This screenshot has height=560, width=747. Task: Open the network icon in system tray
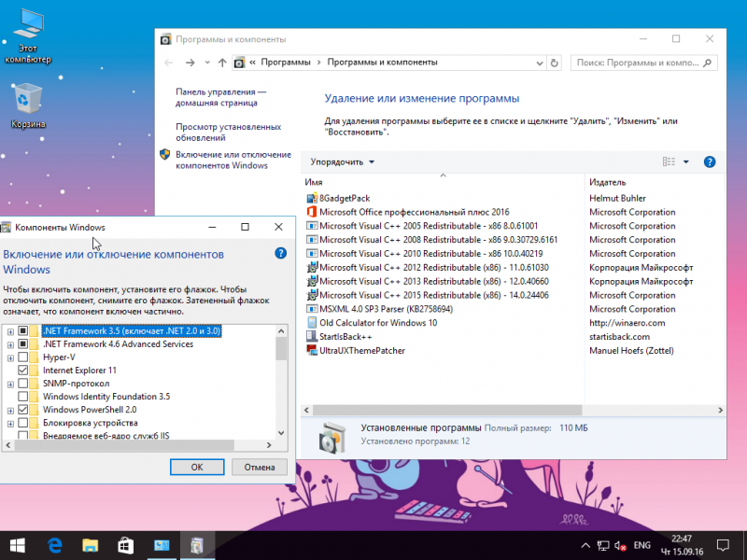(603, 546)
